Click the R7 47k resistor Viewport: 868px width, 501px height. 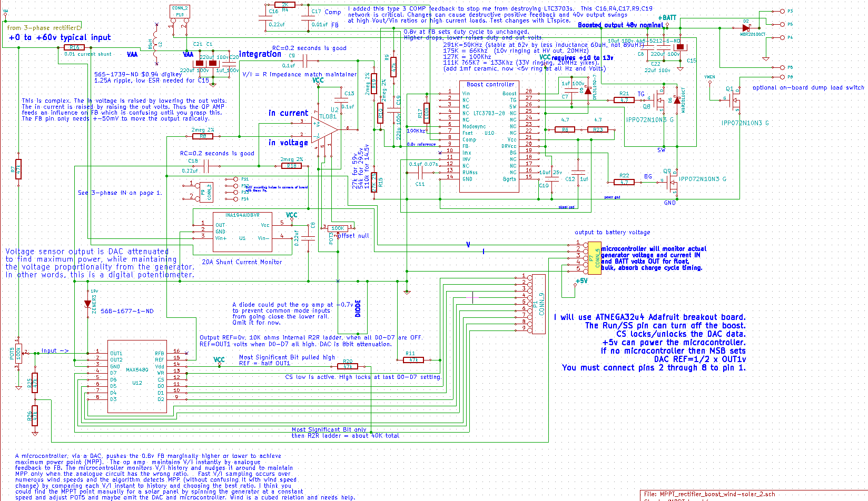[18, 169]
